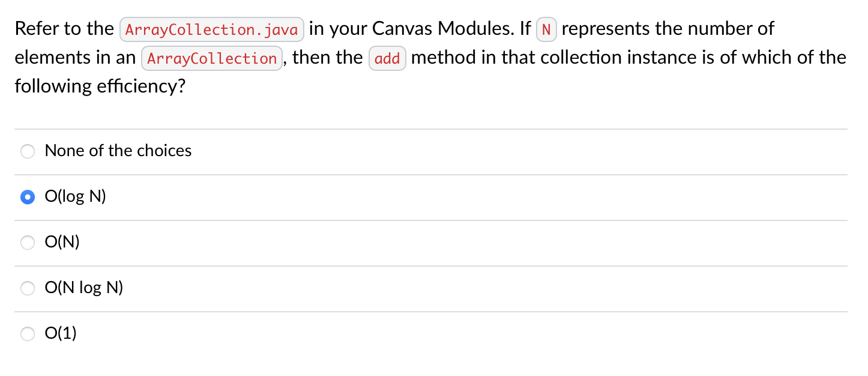Image resolution: width=868 pixels, height=376 pixels.
Task: Click the None of the choices text
Action: pos(118,151)
